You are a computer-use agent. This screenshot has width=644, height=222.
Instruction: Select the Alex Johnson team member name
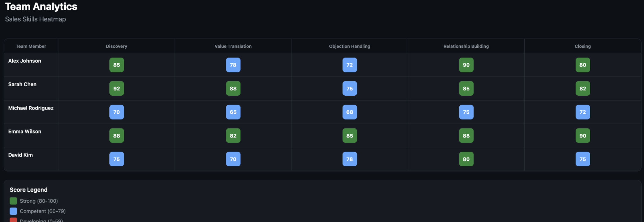pos(25,61)
